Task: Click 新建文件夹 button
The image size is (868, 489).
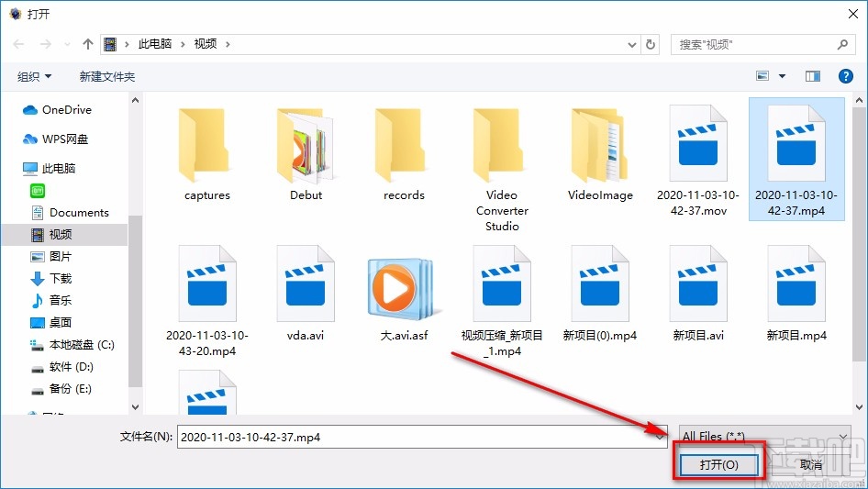Action: point(106,76)
